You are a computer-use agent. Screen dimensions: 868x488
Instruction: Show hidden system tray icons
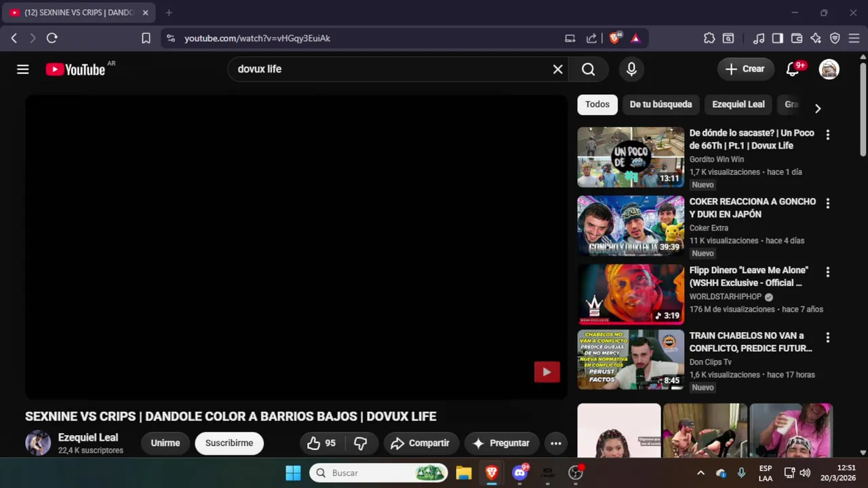click(x=701, y=473)
